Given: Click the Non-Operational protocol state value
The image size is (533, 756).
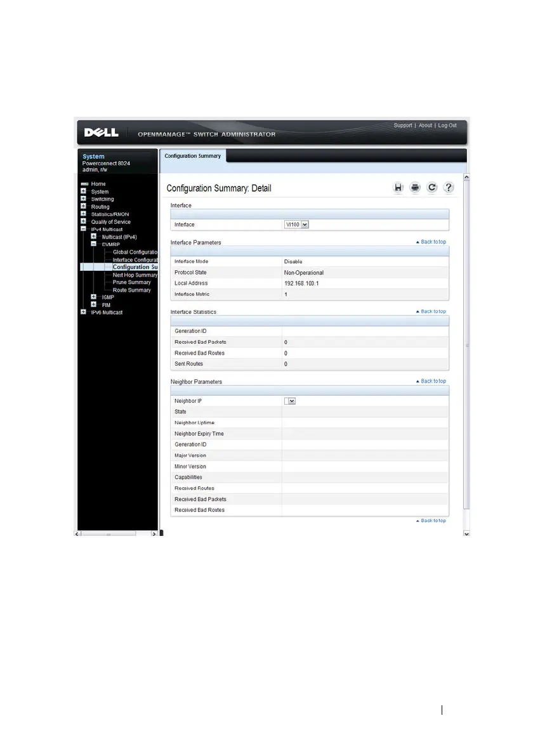Looking at the screenshot, I should pyautogui.click(x=304, y=273).
